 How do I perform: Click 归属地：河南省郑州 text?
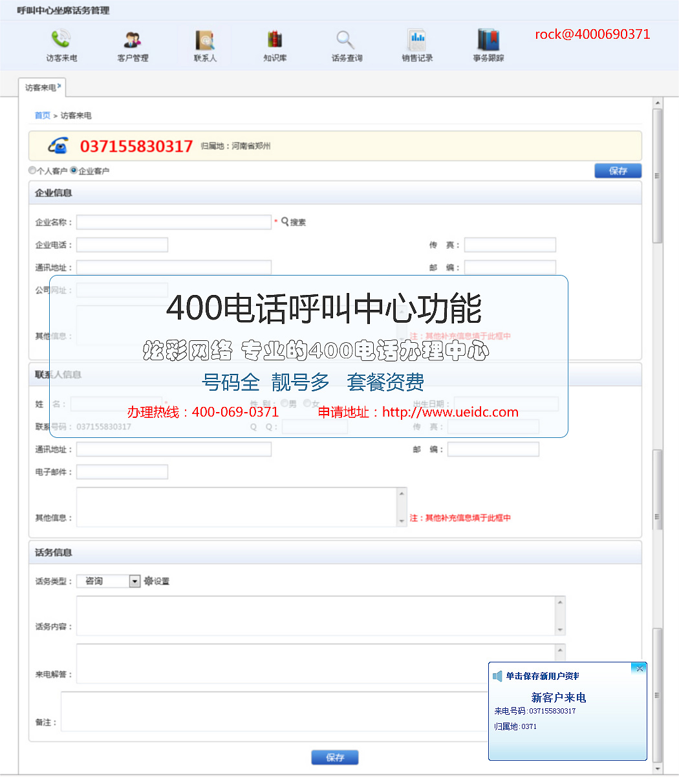coord(235,146)
